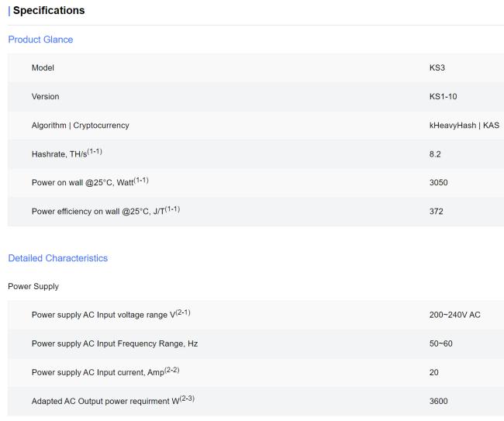Click the Hashrate footnote (1-1) superscript

click(95, 151)
